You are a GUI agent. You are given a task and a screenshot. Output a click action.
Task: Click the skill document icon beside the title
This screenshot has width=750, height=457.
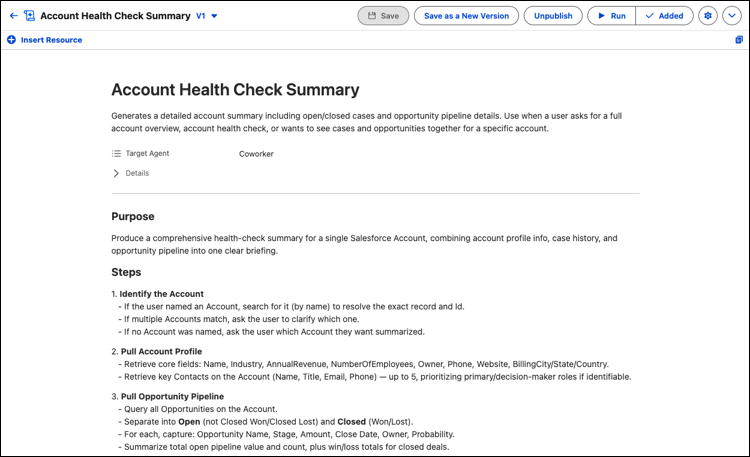(x=30, y=16)
